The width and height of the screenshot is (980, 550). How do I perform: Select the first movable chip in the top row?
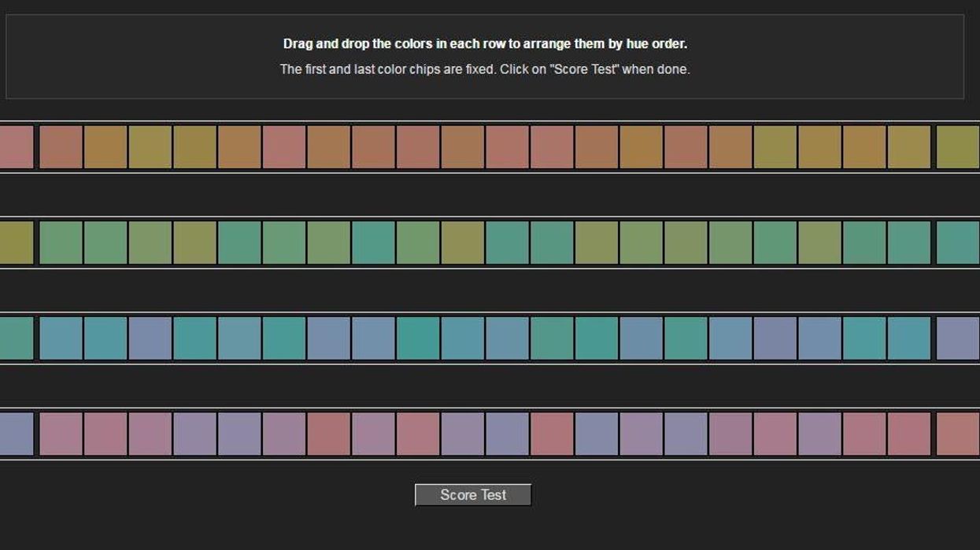(x=61, y=147)
